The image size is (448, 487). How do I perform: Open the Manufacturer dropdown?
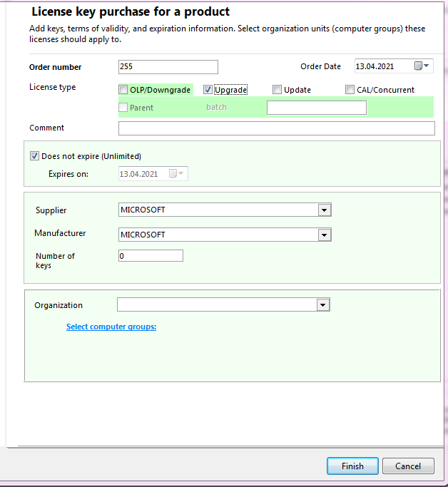[324, 235]
